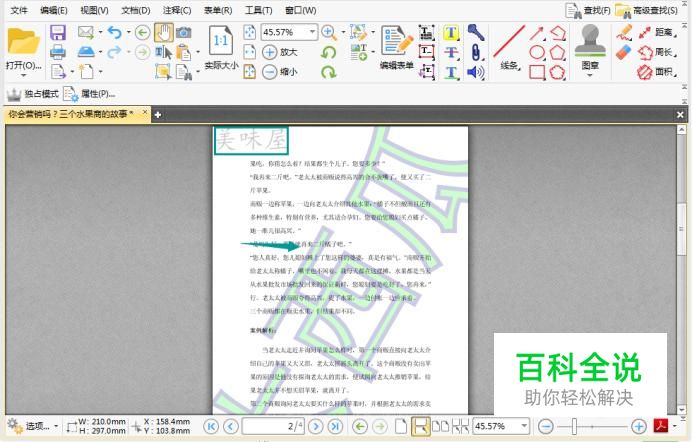Click the 打开 open folder button

point(23,48)
